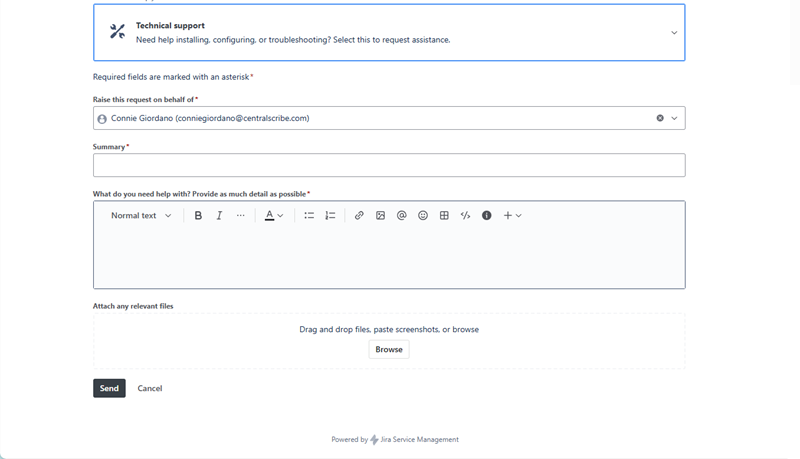This screenshot has height=459, width=800.
Task: Focus the Summary input field
Action: tap(389, 165)
